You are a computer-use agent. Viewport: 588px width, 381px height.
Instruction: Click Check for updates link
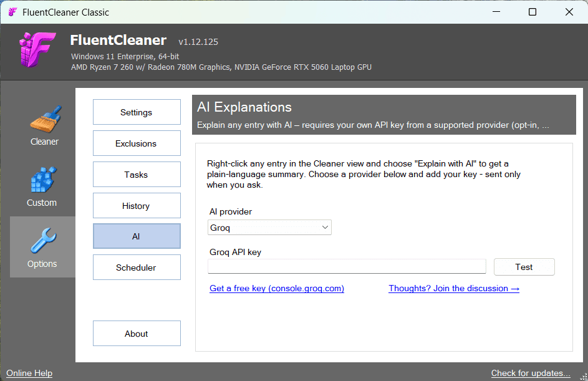pyautogui.click(x=531, y=373)
